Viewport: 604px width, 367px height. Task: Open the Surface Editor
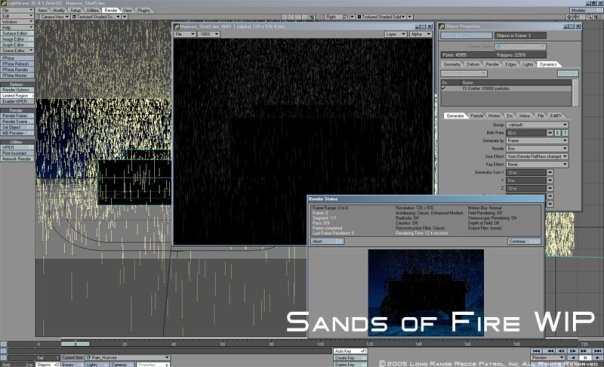coord(17,34)
